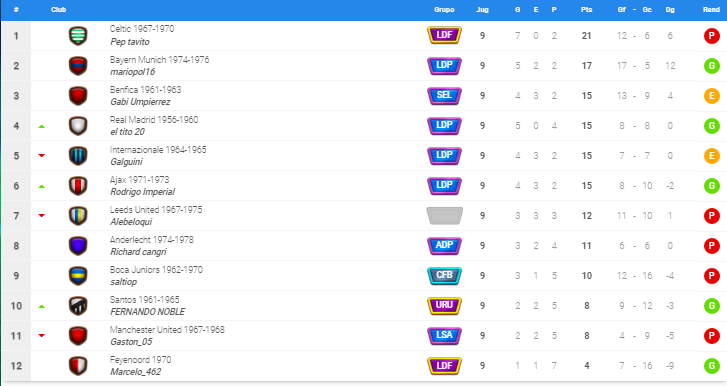Click the Boca Juniors blue and yellow shield
Viewport: 727px width, 386px height.
[x=78, y=276]
